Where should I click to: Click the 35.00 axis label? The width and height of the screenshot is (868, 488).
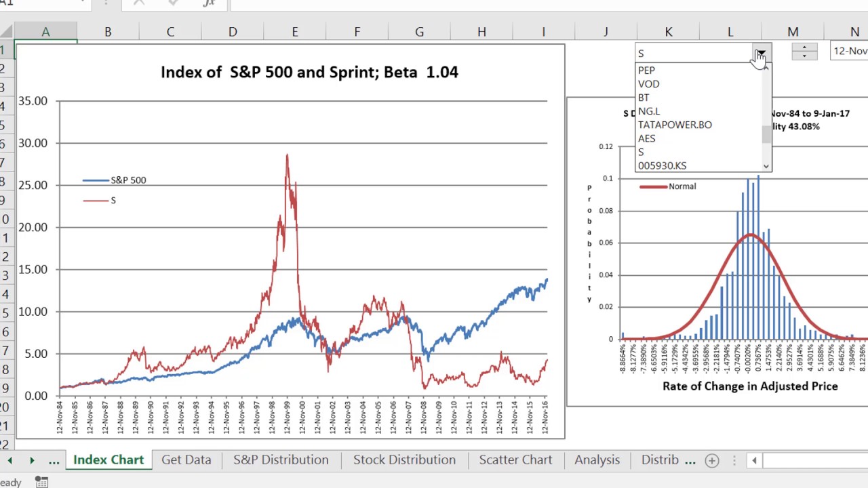click(x=33, y=101)
